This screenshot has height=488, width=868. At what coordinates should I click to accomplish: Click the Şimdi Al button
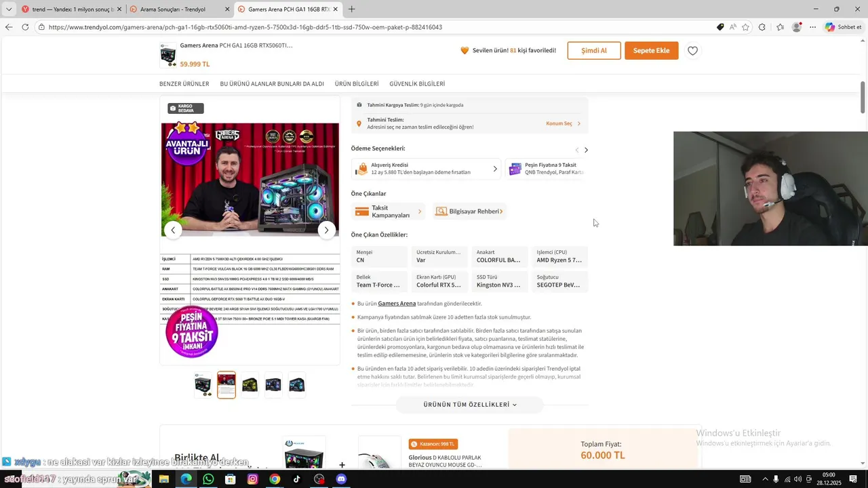point(594,51)
